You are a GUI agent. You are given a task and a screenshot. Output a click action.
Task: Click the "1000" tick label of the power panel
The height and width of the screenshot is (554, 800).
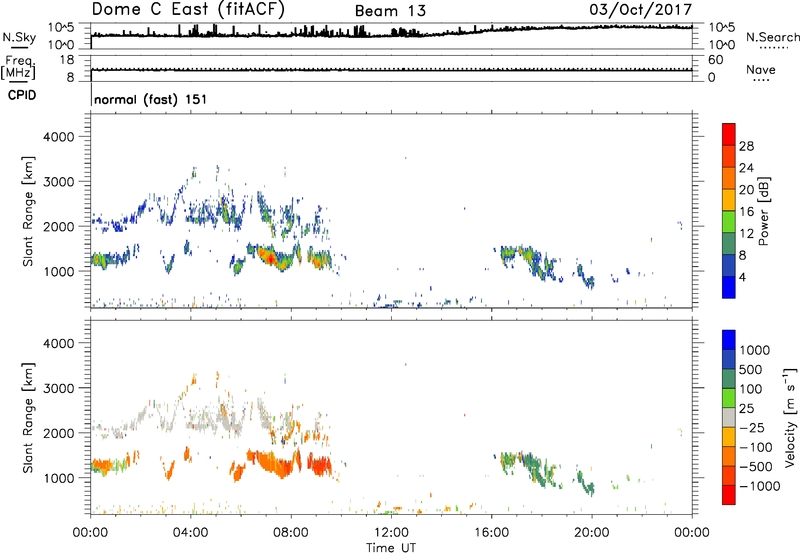[58, 271]
